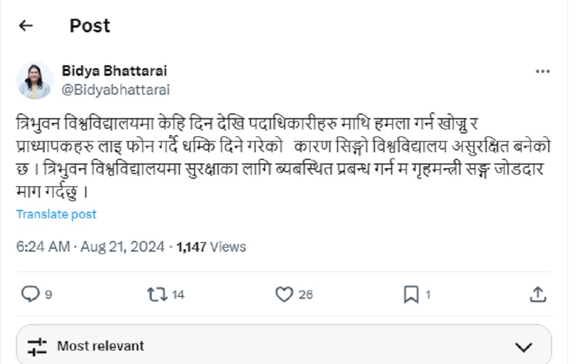588x364 pixels.
Task: Click the Bidya Bhattarai display name
Action: click(114, 71)
